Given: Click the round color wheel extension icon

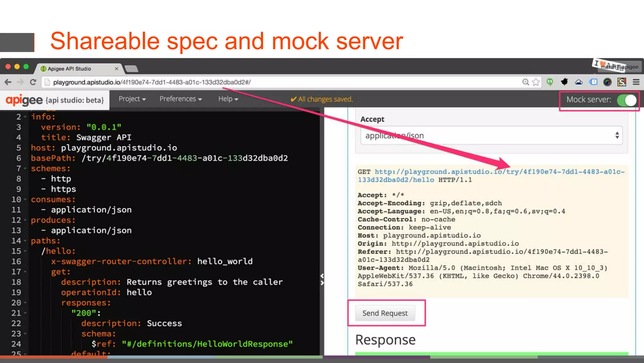Looking at the screenshot, I should pyautogui.click(x=607, y=82).
